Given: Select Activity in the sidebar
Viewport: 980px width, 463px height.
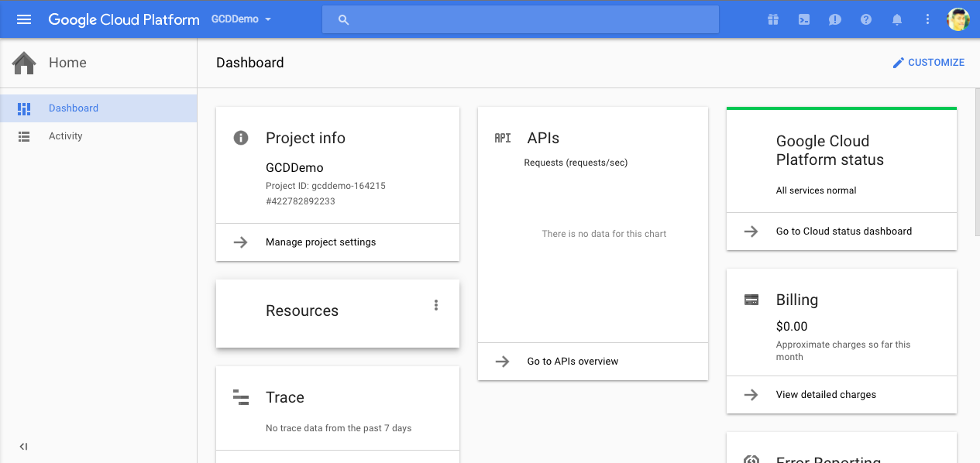Looking at the screenshot, I should pyautogui.click(x=66, y=136).
